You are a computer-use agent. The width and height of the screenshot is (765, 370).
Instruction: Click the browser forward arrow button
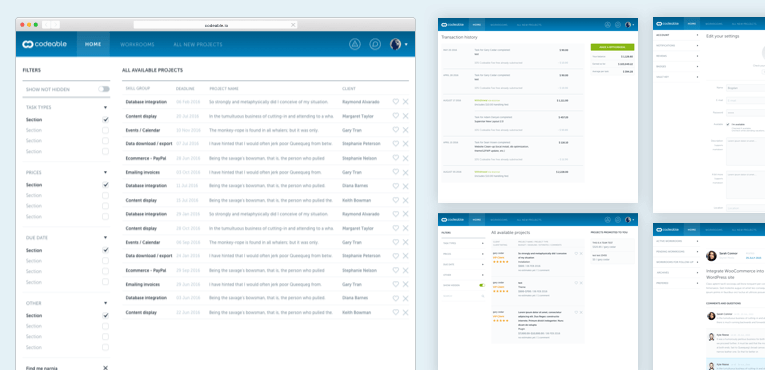(55, 25)
